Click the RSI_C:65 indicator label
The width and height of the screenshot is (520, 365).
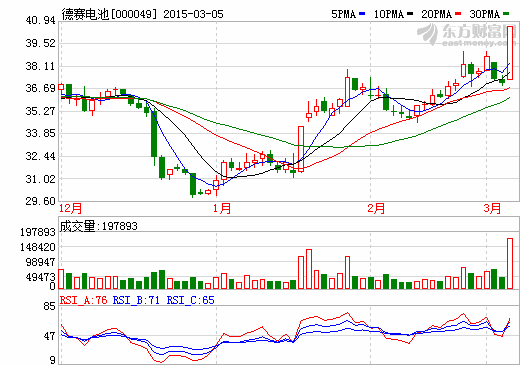[190, 300]
